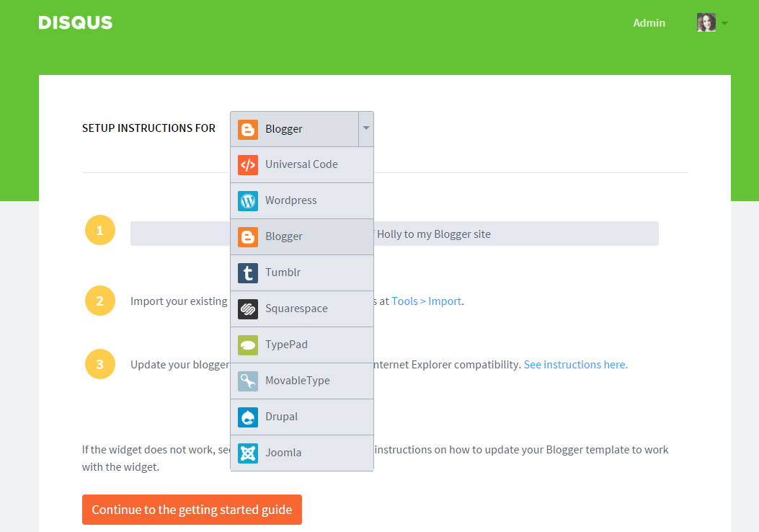The height and width of the screenshot is (532, 759).
Task: Click the Squarespace logo icon
Action: point(248,309)
